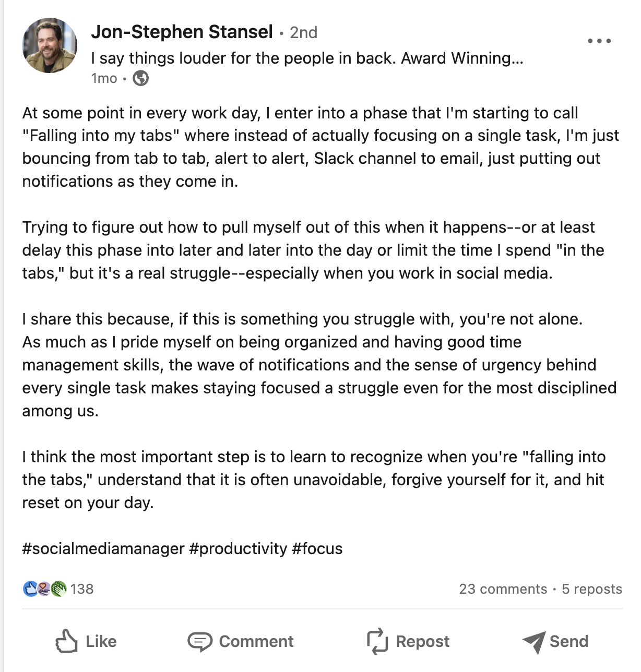This screenshot has height=672, width=641.
Task: Open the three-dot post options menu
Action: [x=599, y=41]
